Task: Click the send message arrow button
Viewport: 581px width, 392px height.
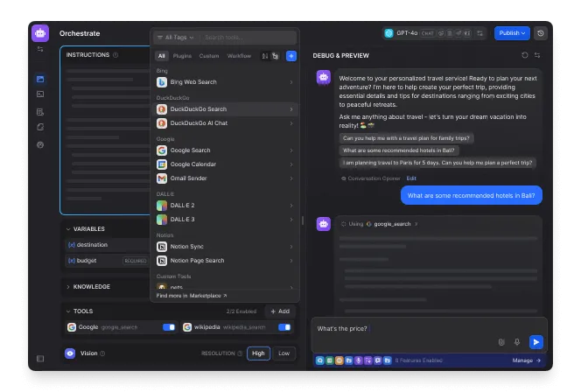Action: click(x=536, y=342)
